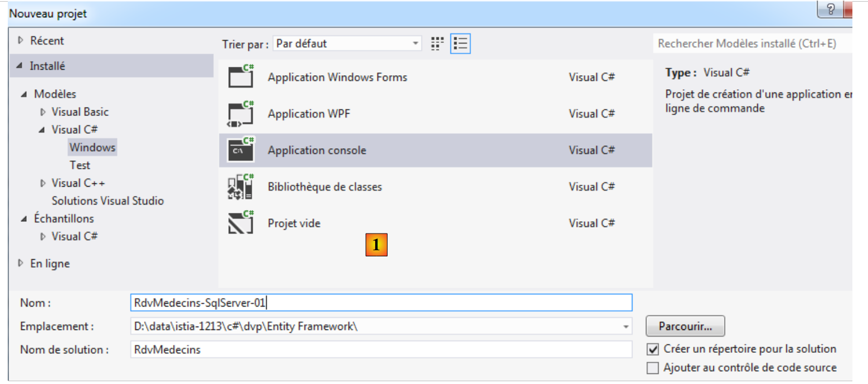Select Test under Visual C#

click(x=80, y=165)
